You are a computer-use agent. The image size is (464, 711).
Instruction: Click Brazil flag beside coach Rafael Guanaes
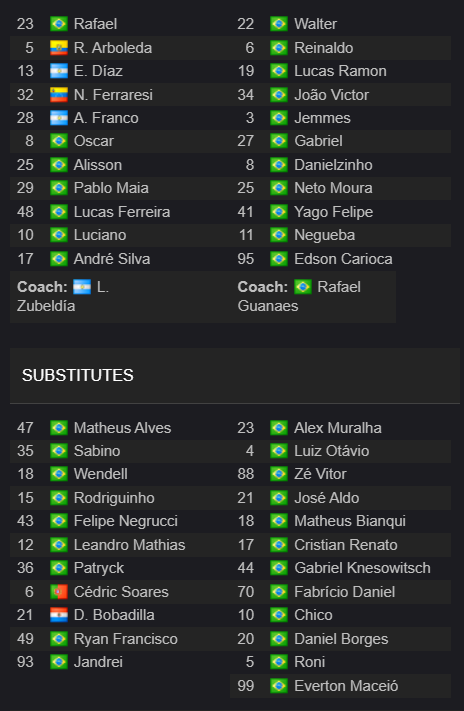[x=303, y=287]
